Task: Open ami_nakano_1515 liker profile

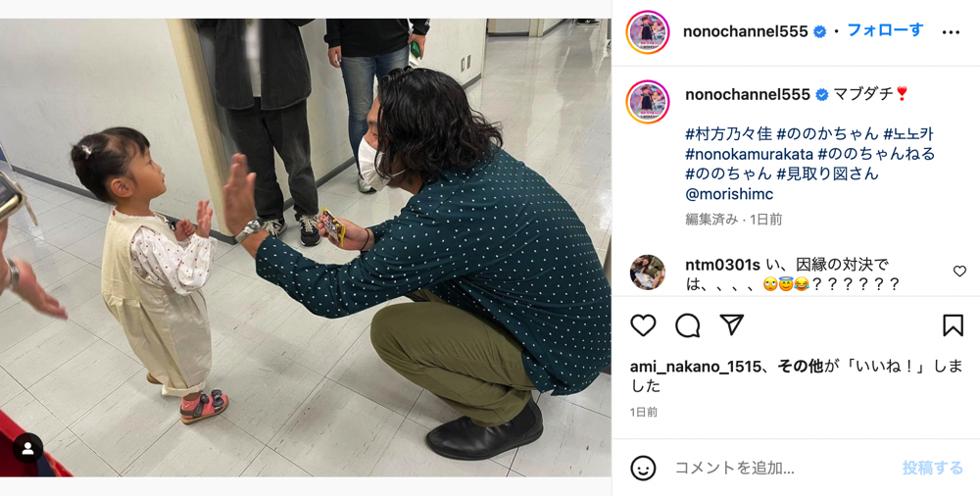Action: 696,368
